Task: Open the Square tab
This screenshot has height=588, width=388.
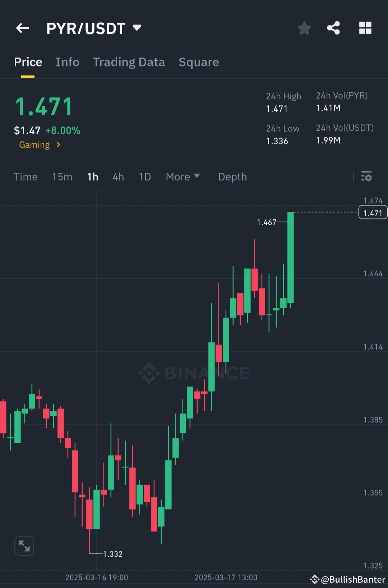Action: 199,62
